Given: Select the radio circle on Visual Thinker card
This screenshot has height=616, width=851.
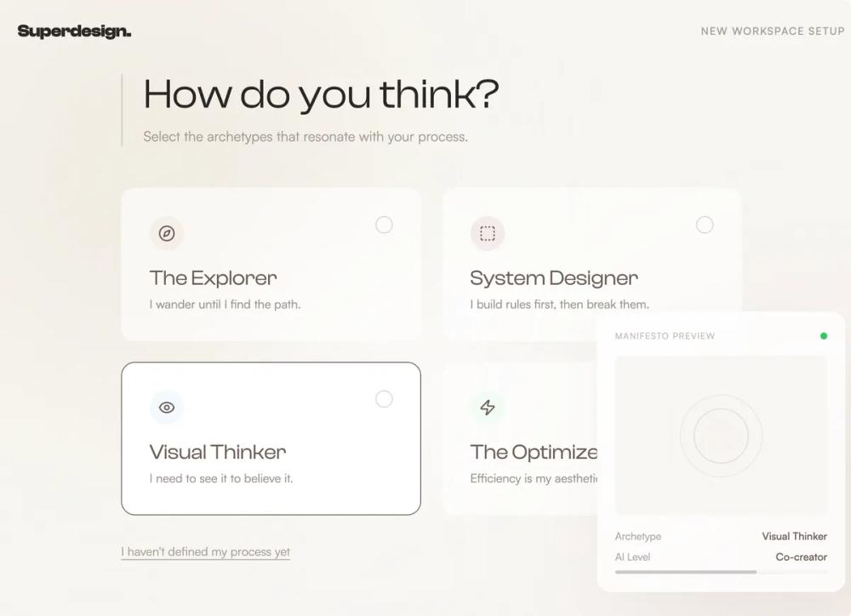Looking at the screenshot, I should coord(384,398).
